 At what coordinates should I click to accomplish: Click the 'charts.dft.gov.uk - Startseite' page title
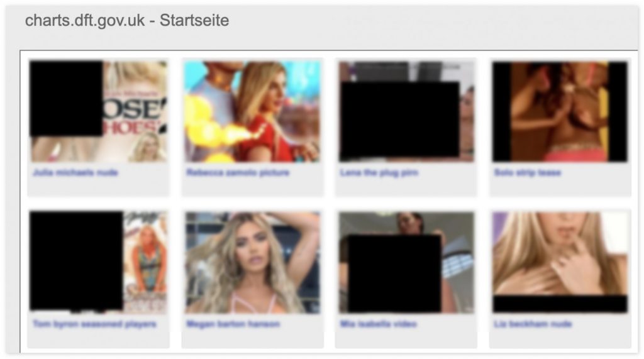tap(127, 20)
